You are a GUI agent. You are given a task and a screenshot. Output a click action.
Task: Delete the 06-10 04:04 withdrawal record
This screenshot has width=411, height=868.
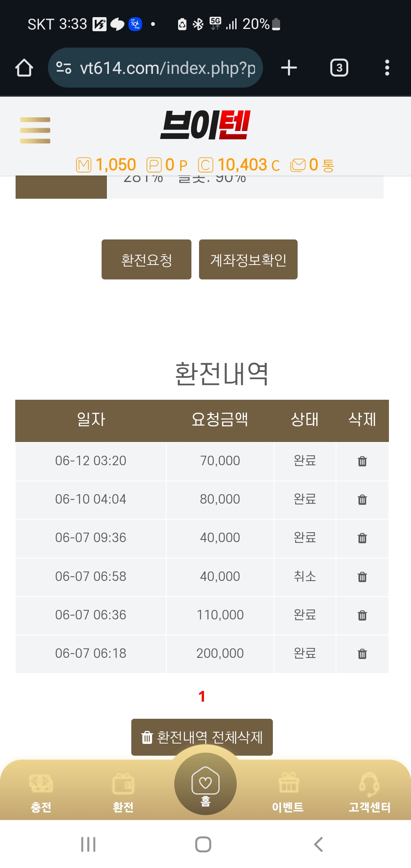[x=362, y=499]
